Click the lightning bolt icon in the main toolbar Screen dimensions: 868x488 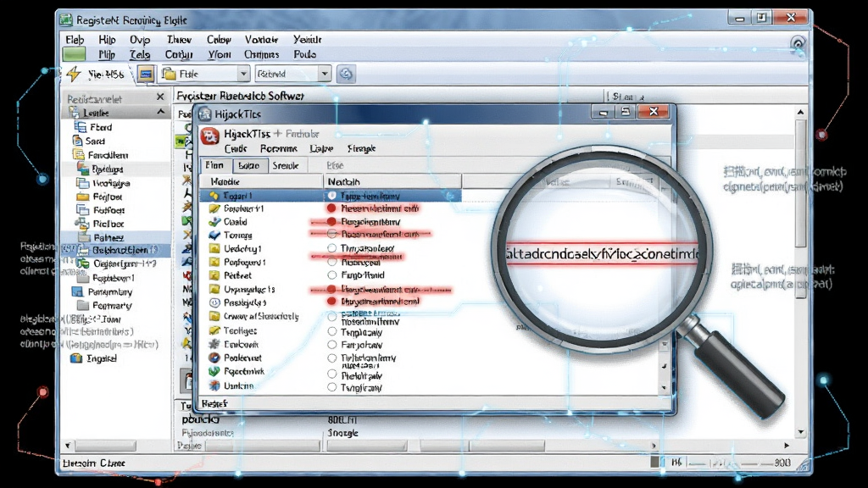pyautogui.click(x=74, y=74)
